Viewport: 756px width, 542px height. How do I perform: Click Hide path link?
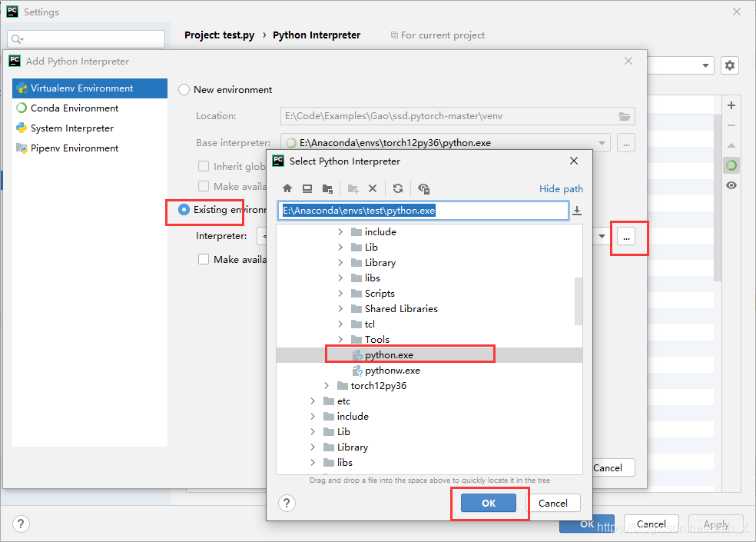click(x=561, y=188)
